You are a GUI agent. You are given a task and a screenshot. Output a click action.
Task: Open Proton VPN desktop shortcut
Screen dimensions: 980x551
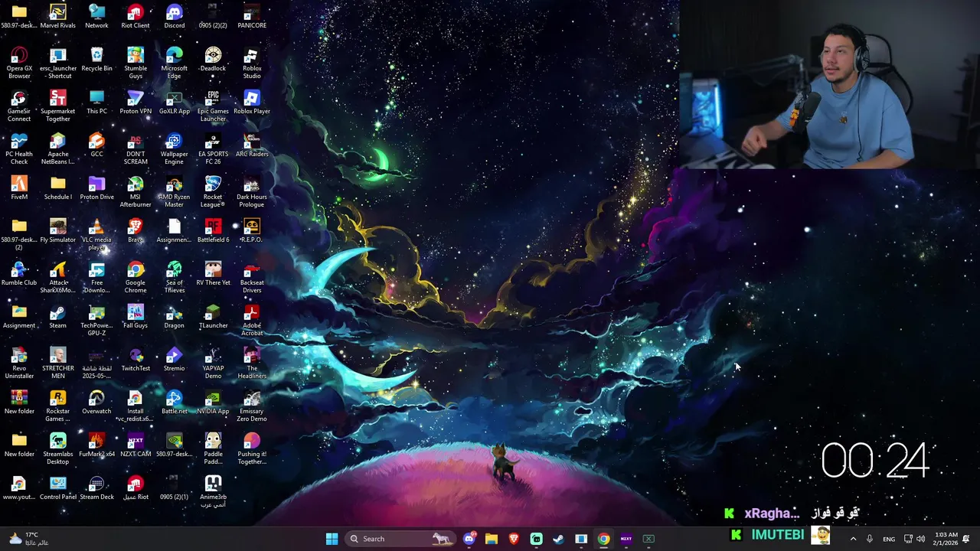tap(136, 102)
